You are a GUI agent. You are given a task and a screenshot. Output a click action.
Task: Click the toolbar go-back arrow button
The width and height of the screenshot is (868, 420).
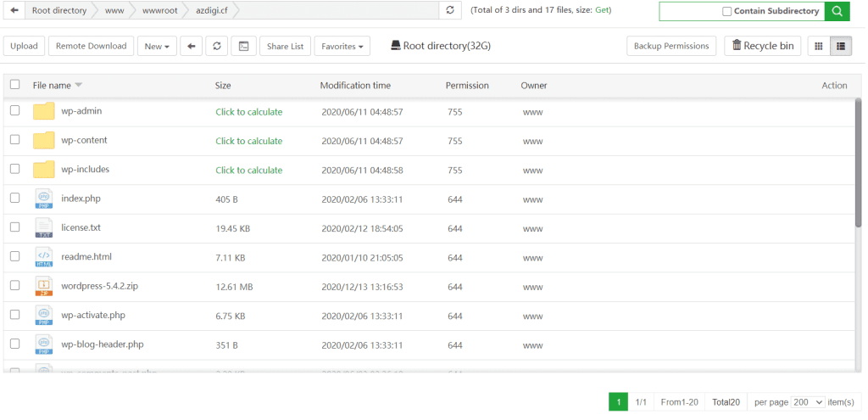(192, 46)
